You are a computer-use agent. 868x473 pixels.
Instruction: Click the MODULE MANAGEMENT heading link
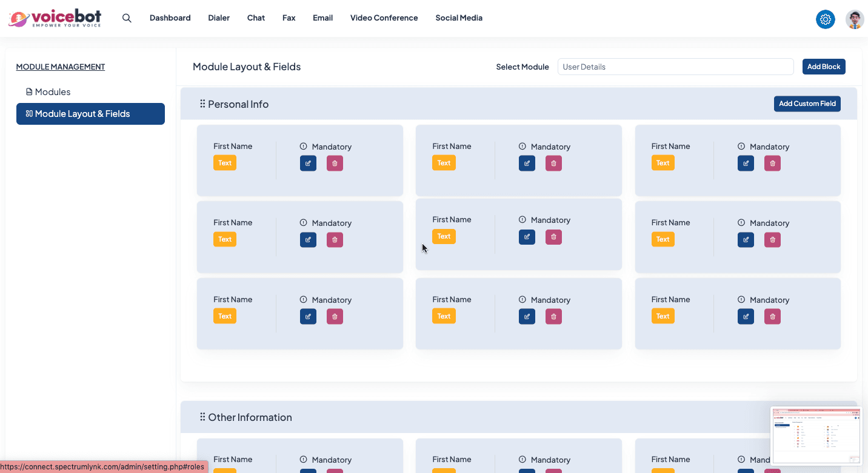pyautogui.click(x=61, y=67)
